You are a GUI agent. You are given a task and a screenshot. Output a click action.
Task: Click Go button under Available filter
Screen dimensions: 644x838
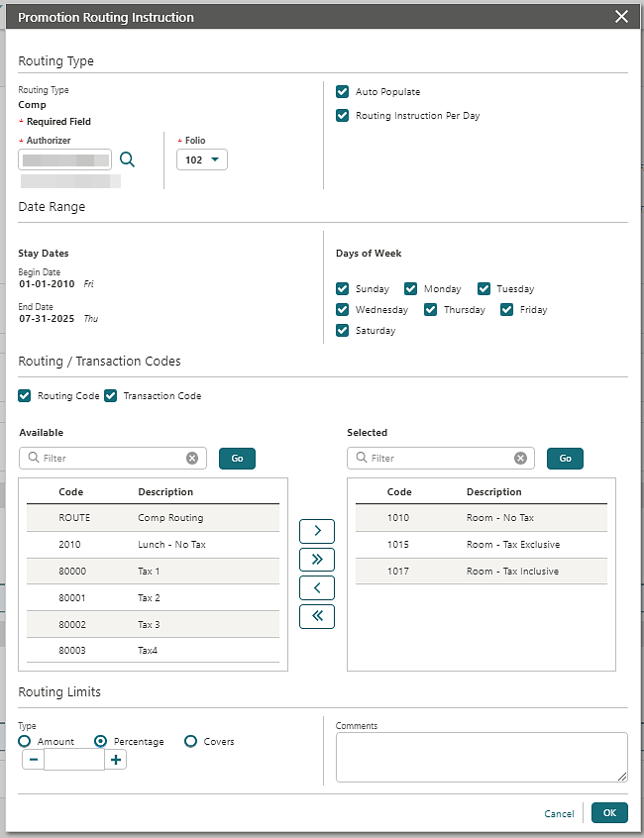pyautogui.click(x=237, y=459)
